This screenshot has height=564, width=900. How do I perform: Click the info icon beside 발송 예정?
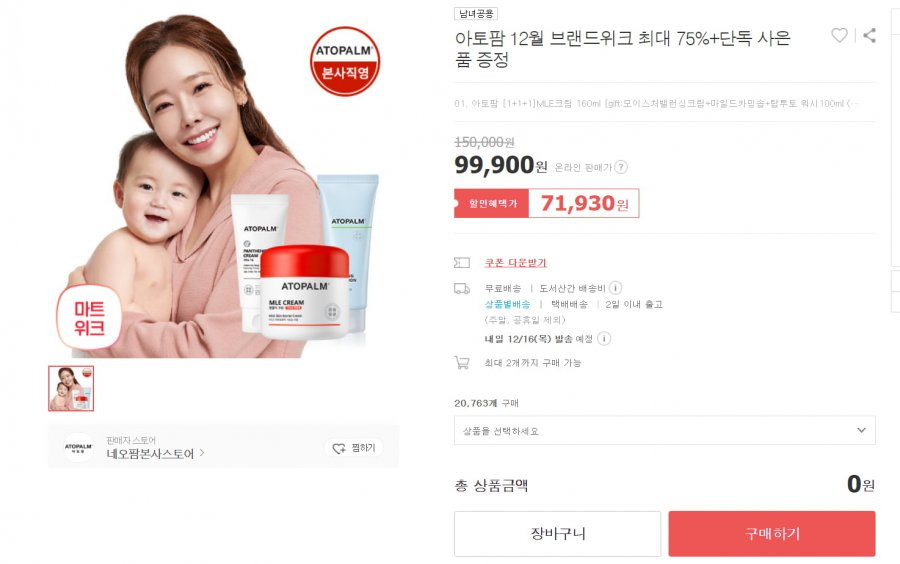click(x=604, y=339)
